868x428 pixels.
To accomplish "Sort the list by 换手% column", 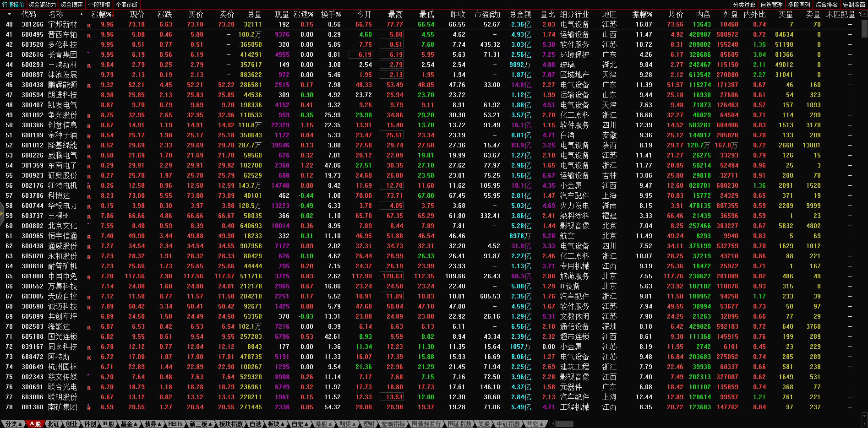I will 331,14.
